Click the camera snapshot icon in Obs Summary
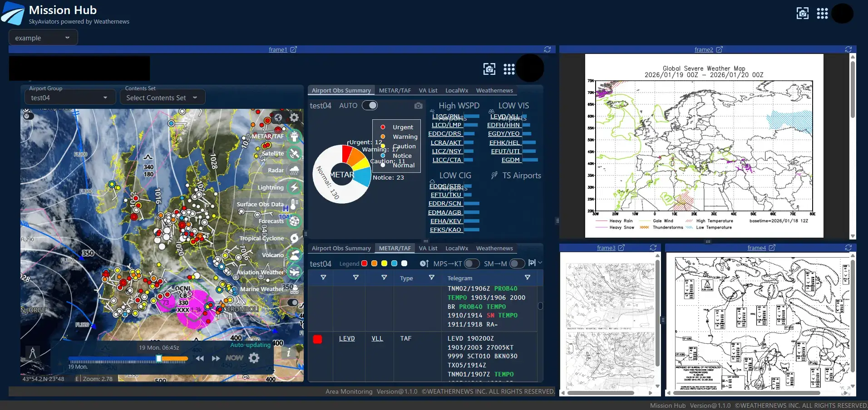868x410 pixels. 418,106
